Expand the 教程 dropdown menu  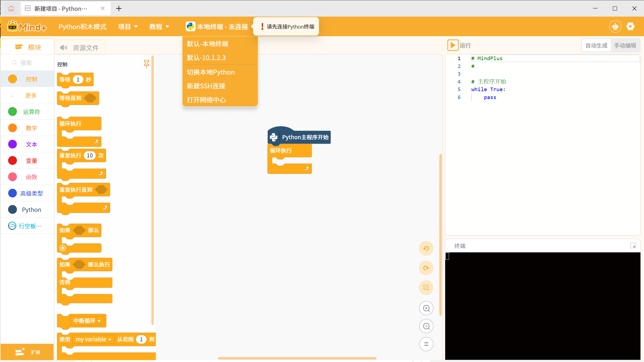[x=159, y=27]
